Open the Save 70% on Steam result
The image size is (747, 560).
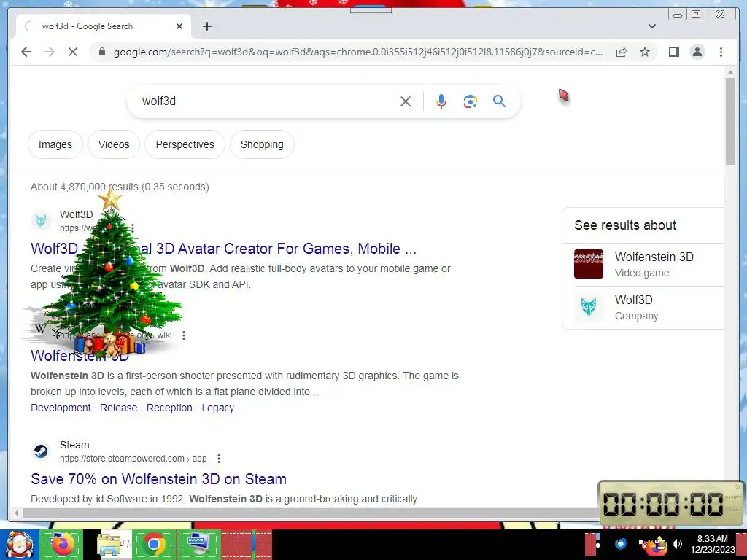click(158, 479)
